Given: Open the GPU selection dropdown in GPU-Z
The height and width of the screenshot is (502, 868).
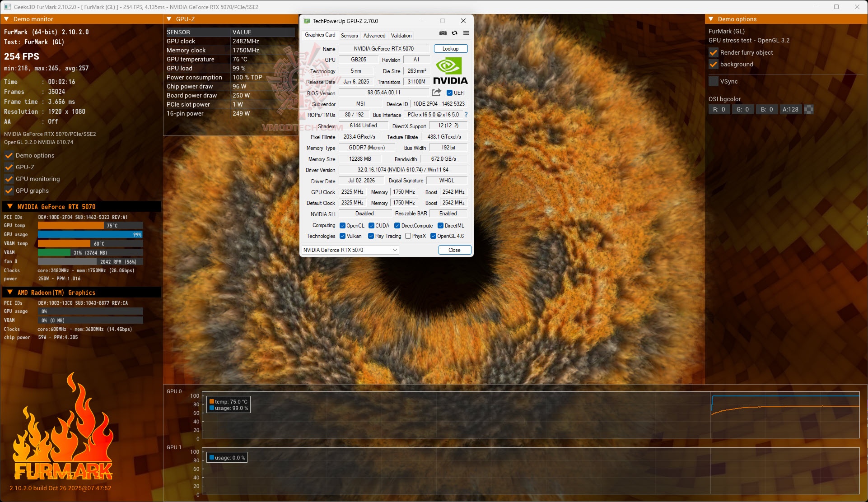Looking at the screenshot, I should (x=350, y=250).
